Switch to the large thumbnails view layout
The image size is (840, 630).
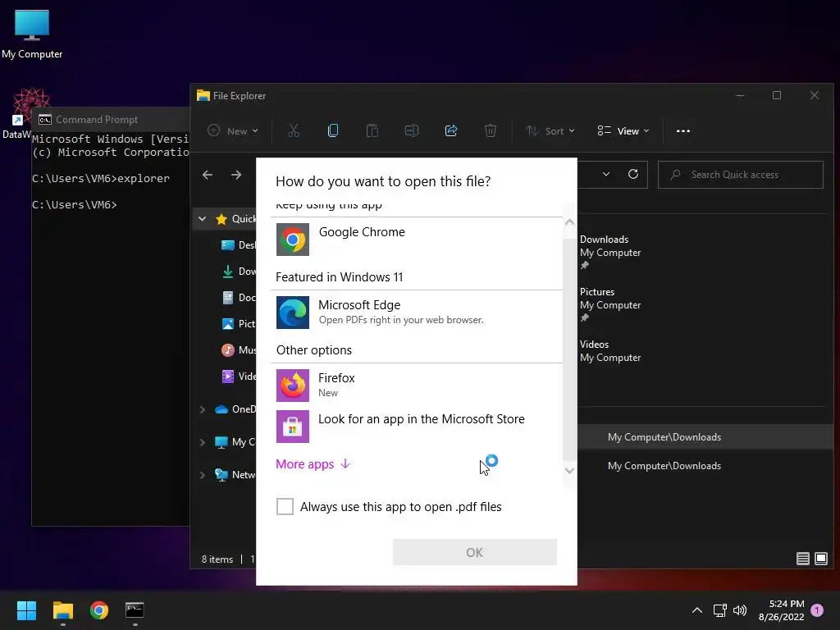tap(820, 559)
